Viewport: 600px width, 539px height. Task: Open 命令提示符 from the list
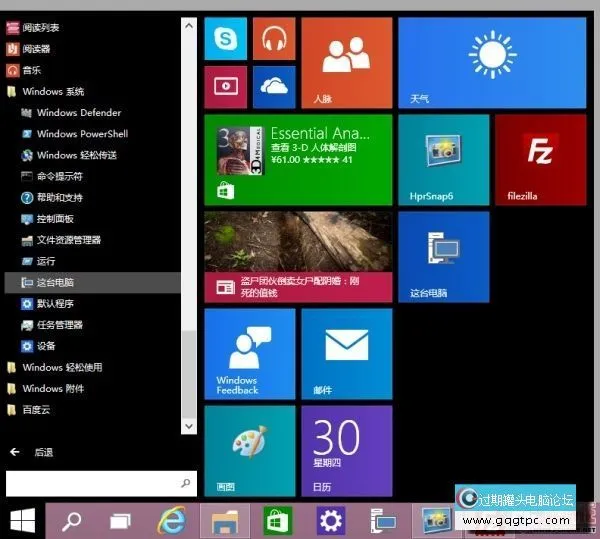[x=92, y=176]
